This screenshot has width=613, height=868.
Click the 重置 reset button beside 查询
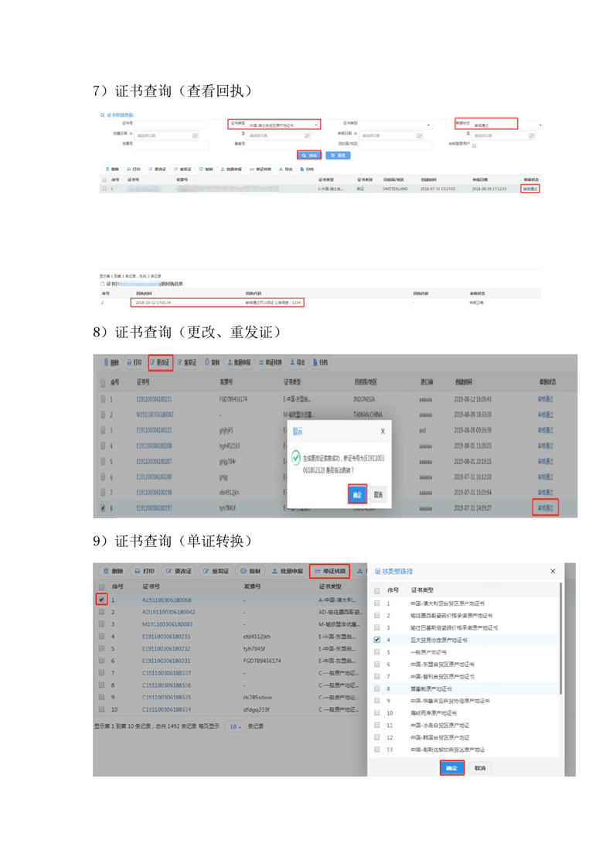pyautogui.click(x=338, y=155)
